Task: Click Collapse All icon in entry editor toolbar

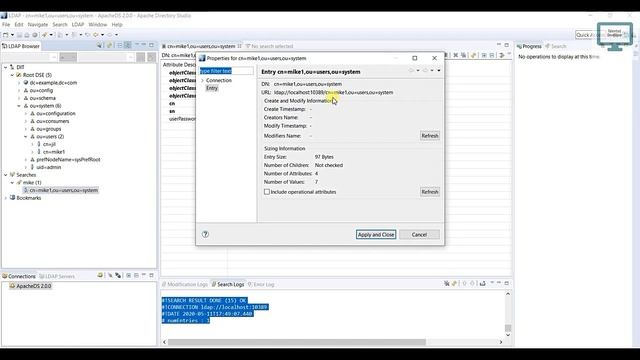Action: 491,55
